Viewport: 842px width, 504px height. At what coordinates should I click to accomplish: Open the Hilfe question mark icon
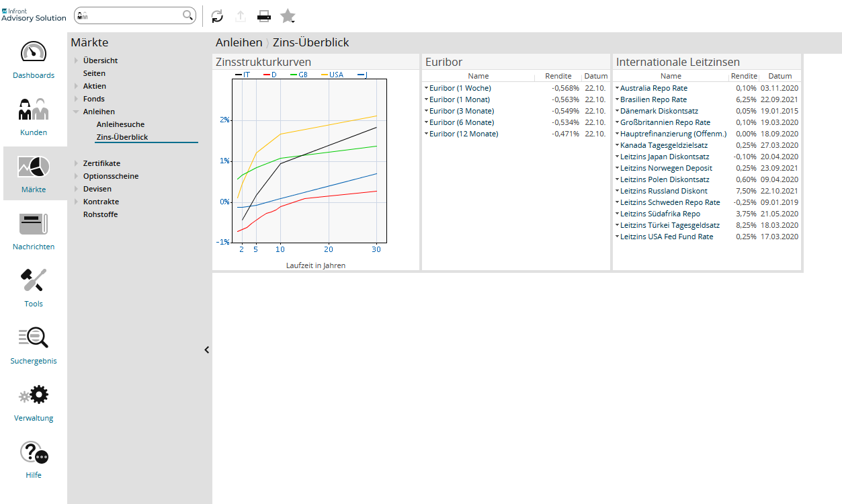pos(34,452)
